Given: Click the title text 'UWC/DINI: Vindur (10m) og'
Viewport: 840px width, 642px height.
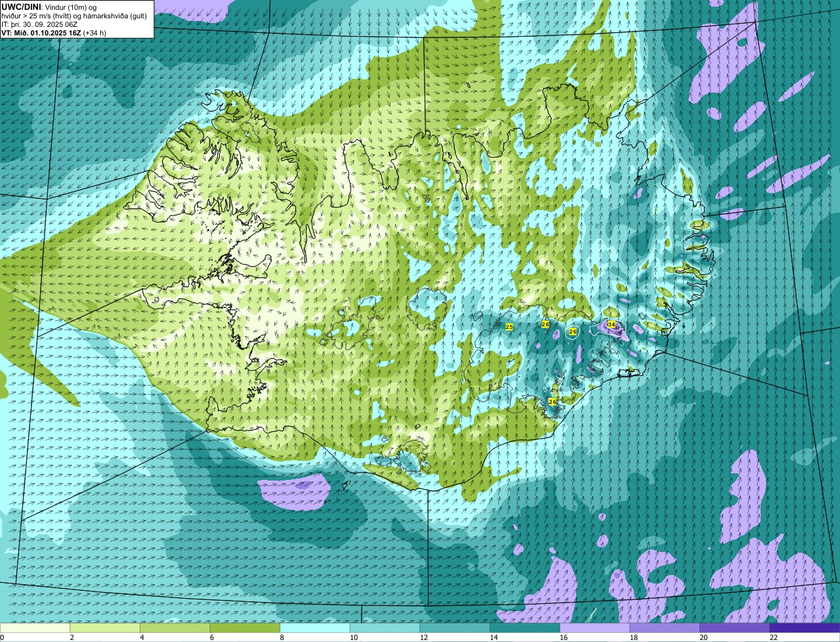Looking at the screenshot, I should pos(49,7).
